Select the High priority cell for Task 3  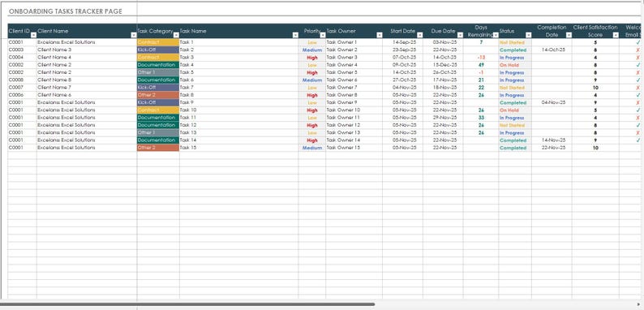[312, 58]
